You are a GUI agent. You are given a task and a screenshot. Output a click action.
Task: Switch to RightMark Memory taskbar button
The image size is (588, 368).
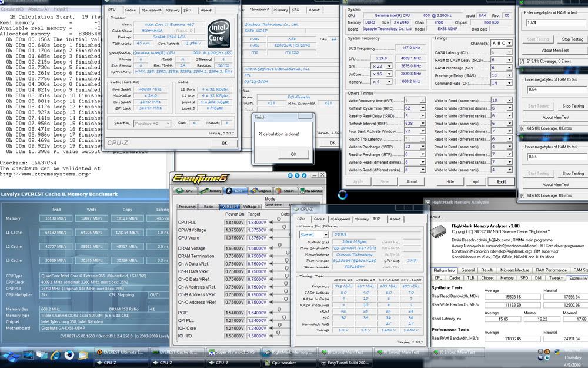(x=289, y=352)
